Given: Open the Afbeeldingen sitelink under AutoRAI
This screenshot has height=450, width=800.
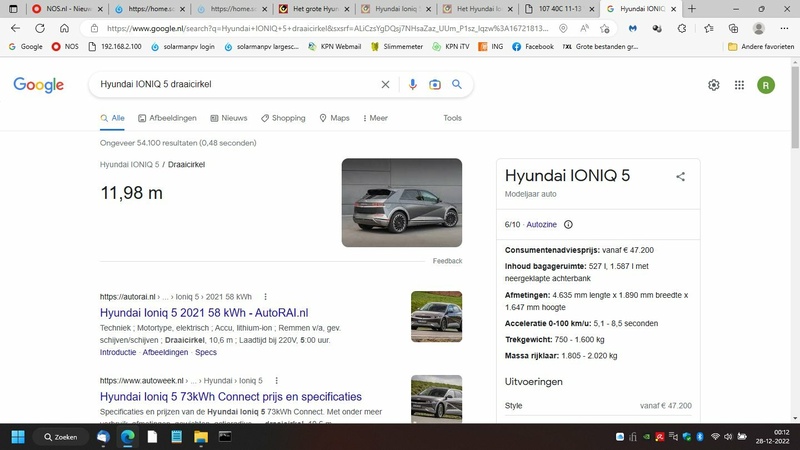Looking at the screenshot, I should point(165,353).
